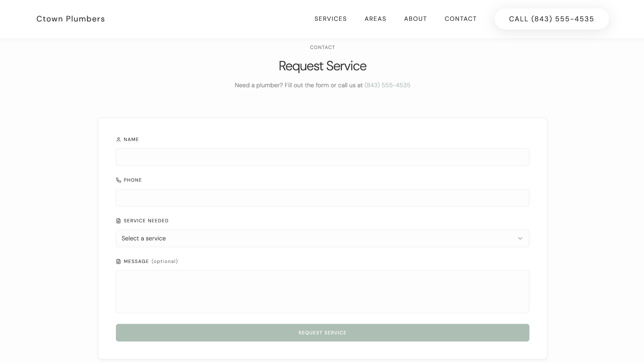The height and width of the screenshot is (363, 644).
Task: Click the document icon beside Service Needed
Action: [x=118, y=221]
